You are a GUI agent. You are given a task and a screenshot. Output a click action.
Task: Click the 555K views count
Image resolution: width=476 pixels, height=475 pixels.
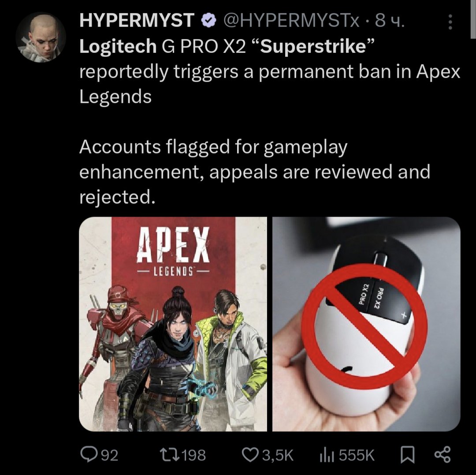pos(357,455)
